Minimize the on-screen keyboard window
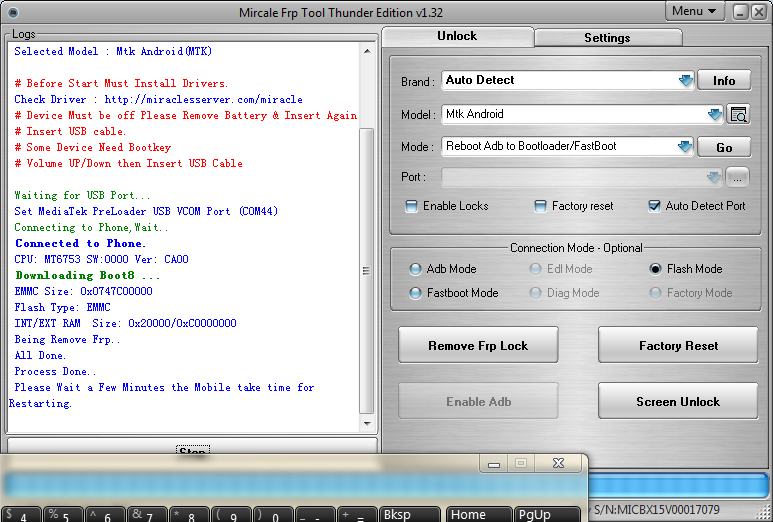The image size is (773, 522). (494, 463)
